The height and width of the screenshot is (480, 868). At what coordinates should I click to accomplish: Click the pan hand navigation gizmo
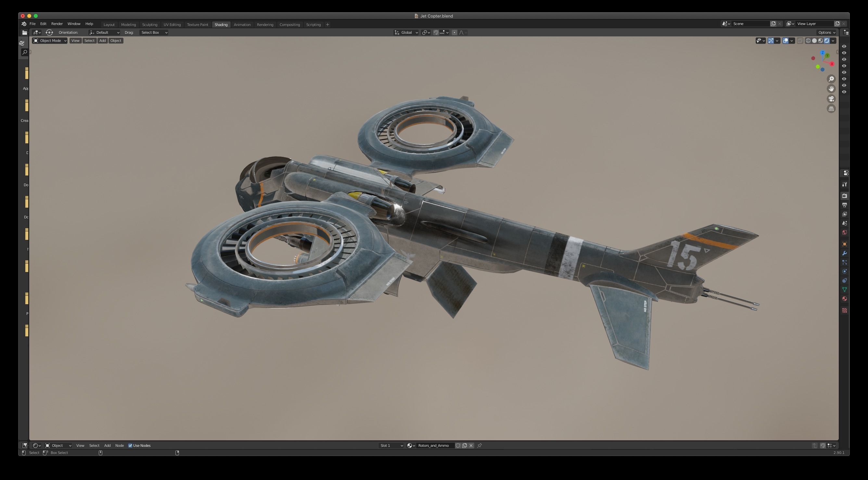831,89
